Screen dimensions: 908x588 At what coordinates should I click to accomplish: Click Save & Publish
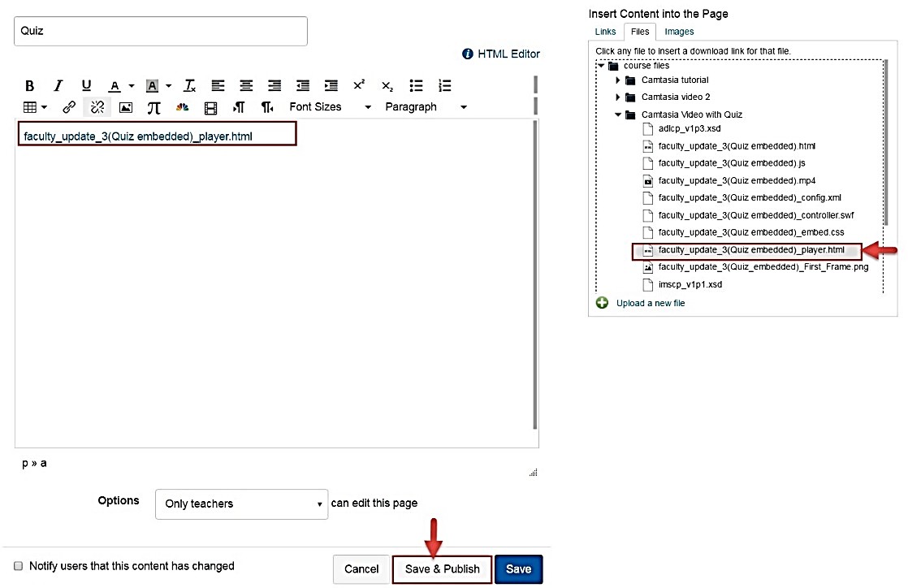click(x=443, y=569)
